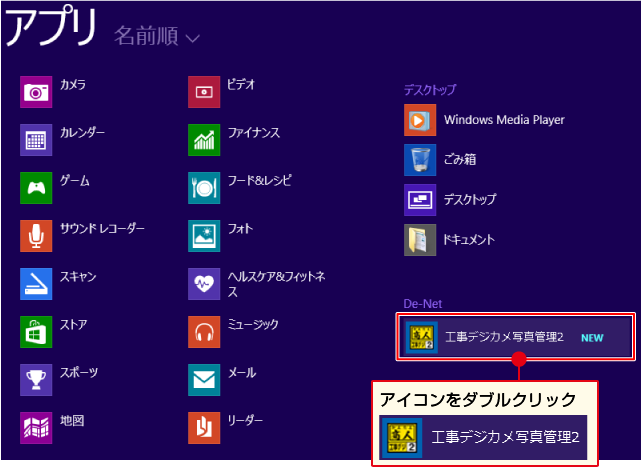Click the サウンド レコーダー text label
Screen dimensions: 641x467
[102, 229]
